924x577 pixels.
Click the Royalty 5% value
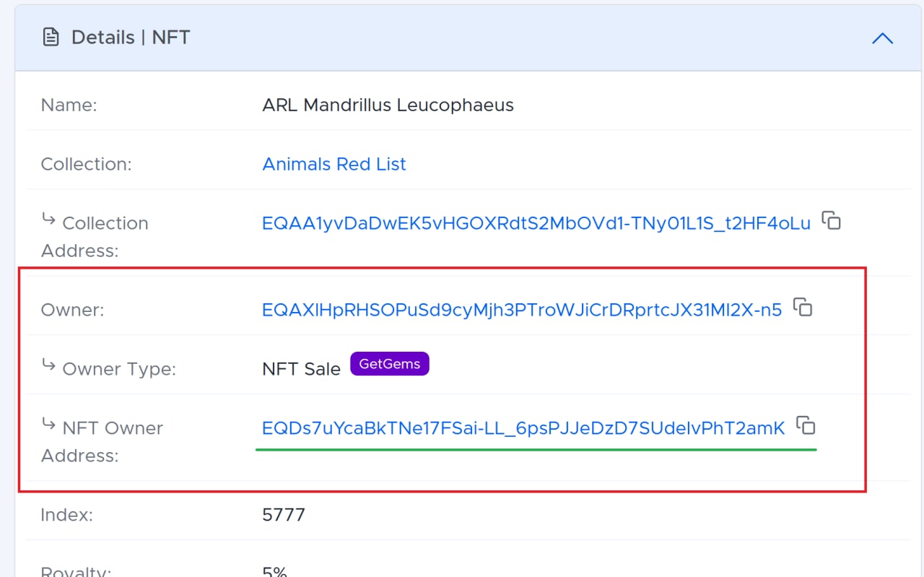coord(275,571)
